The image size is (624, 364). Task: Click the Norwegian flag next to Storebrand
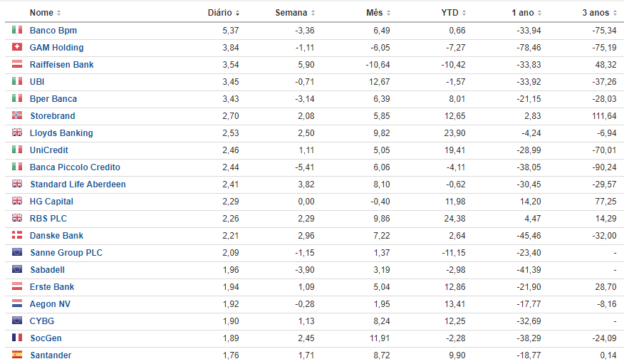pyautogui.click(x=16, y=115)
